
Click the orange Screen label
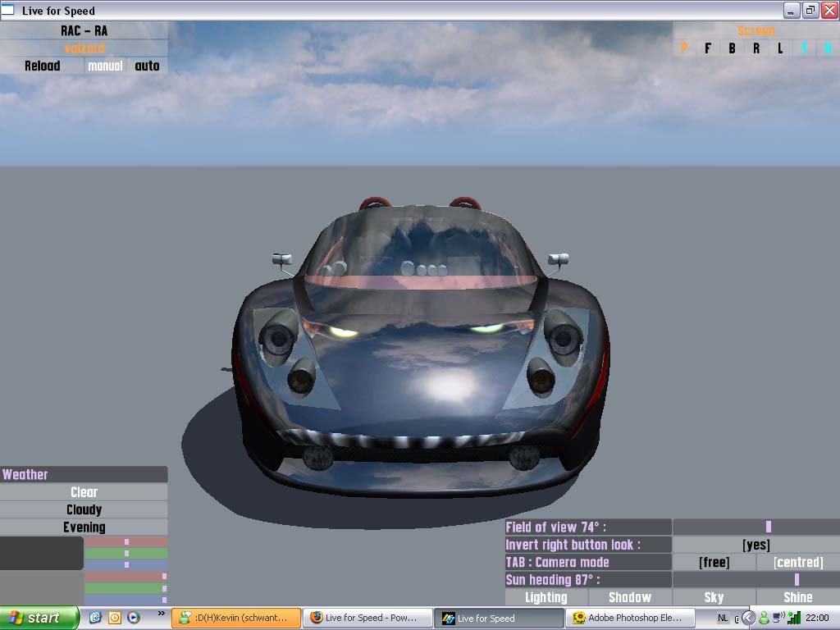[x=756, y=30]
